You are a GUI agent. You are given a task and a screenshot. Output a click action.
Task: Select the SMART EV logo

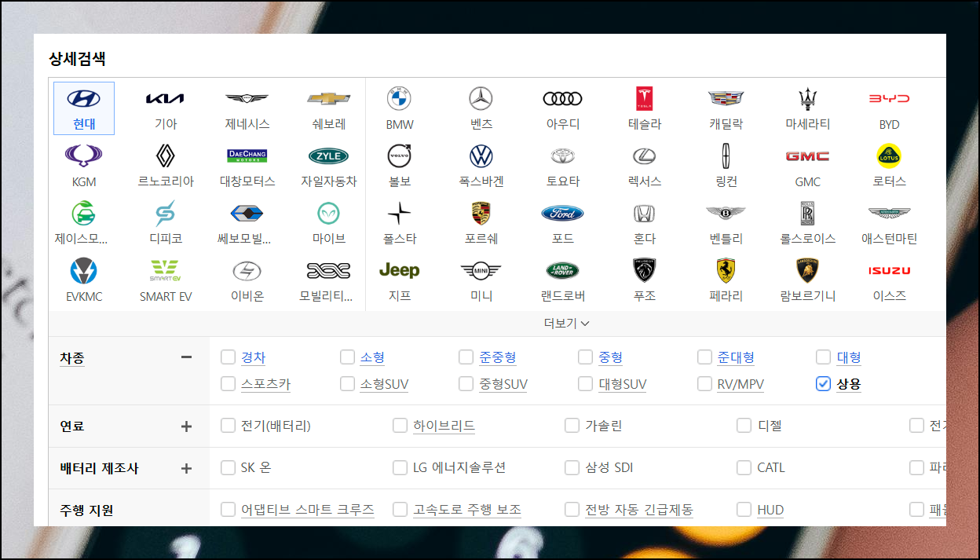pos(166,271)
